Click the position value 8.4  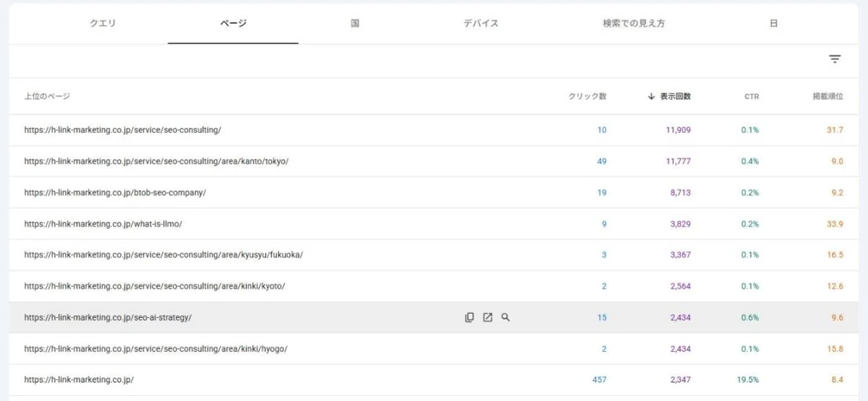pos(838,379)
